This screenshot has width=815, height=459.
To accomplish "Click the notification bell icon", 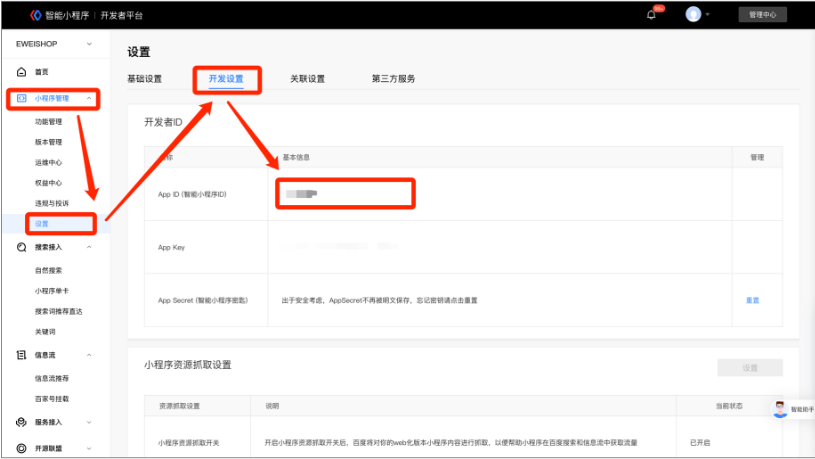I will pyautogui.click(x=652, y=15).
